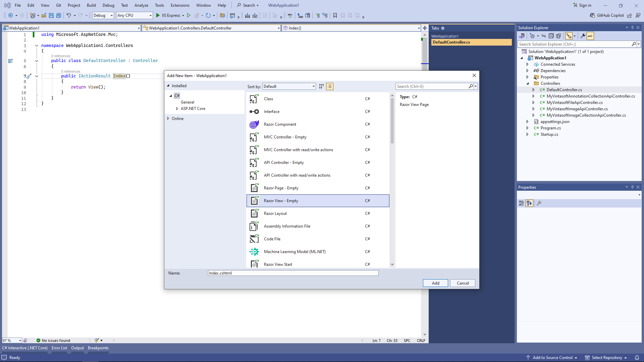Viewport: 644px width, 362px height.
Task: Open GitHub Copilot in the toolbar
Action: click(607, 15)
